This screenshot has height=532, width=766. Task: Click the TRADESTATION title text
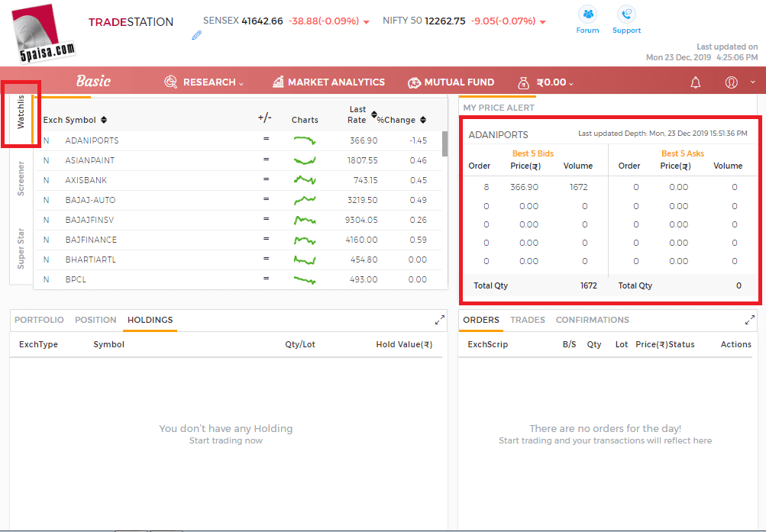pyautogui.click(x=131, y=22)
